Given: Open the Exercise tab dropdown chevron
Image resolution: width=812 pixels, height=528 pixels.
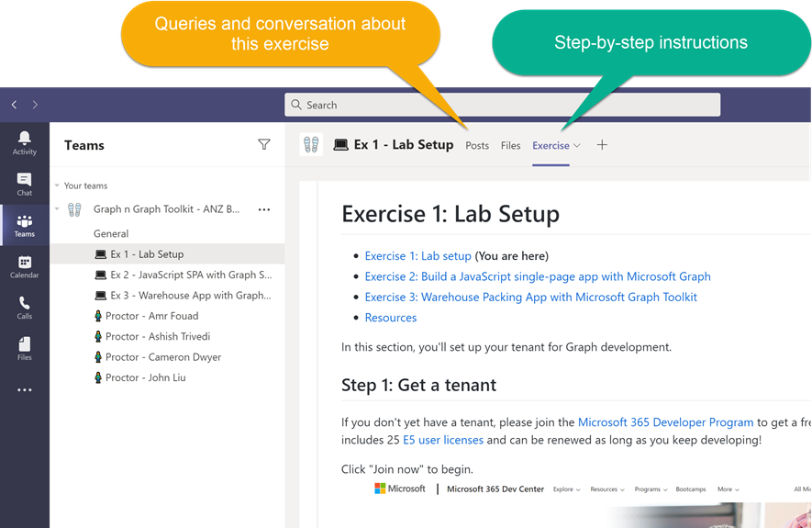Looking at the screenshot, I should click(577, 146).
